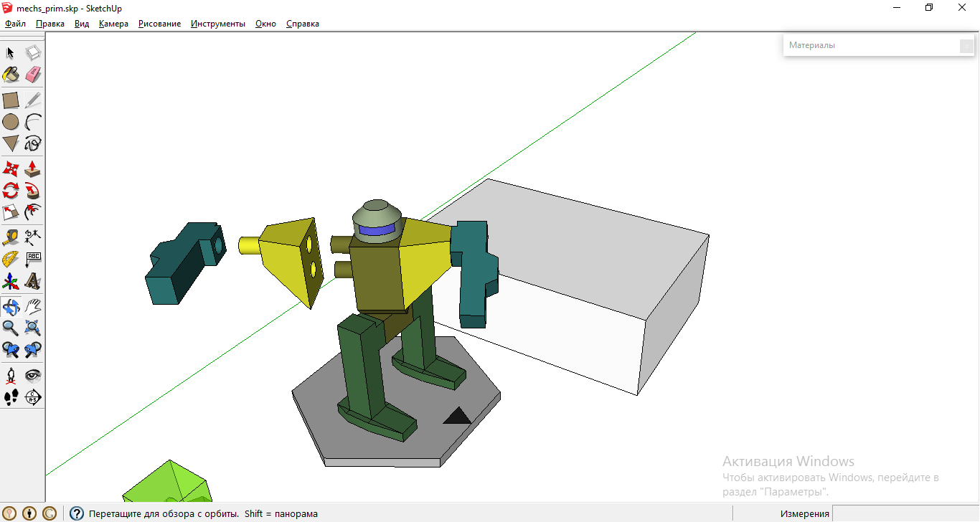
Task: Activate the Tape Measure tool
Action: (x=11, y=236)
